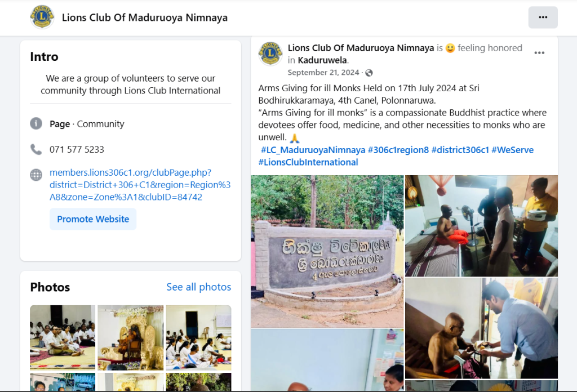Image resolution: width=577 pixels, height=392 pixels.
Task: Open the #LC_MaduruoyaNimnaya hashtag
Action: [x=313, y=150]
